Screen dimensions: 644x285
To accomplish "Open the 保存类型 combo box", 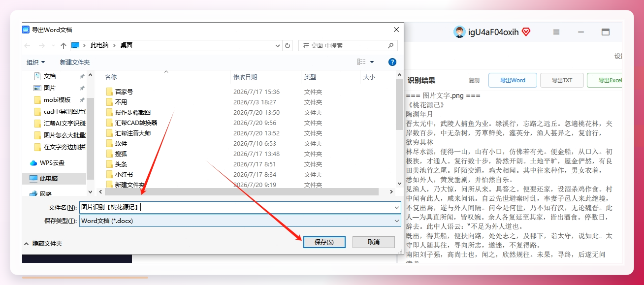I will 240,221.
